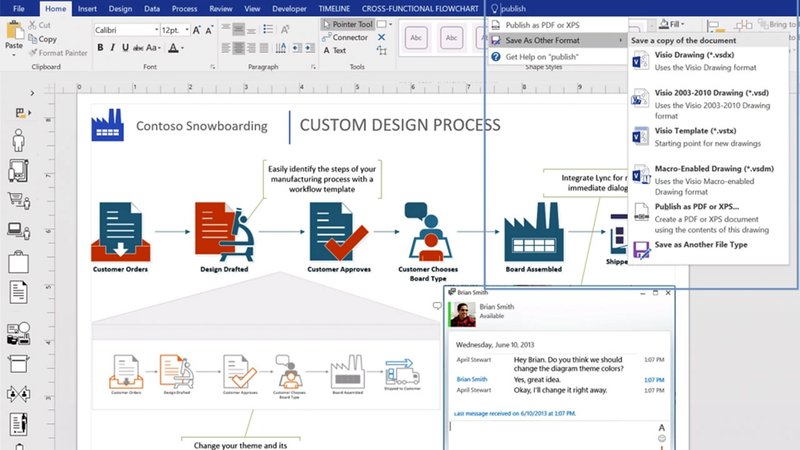Image resolution: width=800 pixels, height=450 pixels.
Task: Select the shopping cart shape in stencil sidebar
Action: [17, 200]
